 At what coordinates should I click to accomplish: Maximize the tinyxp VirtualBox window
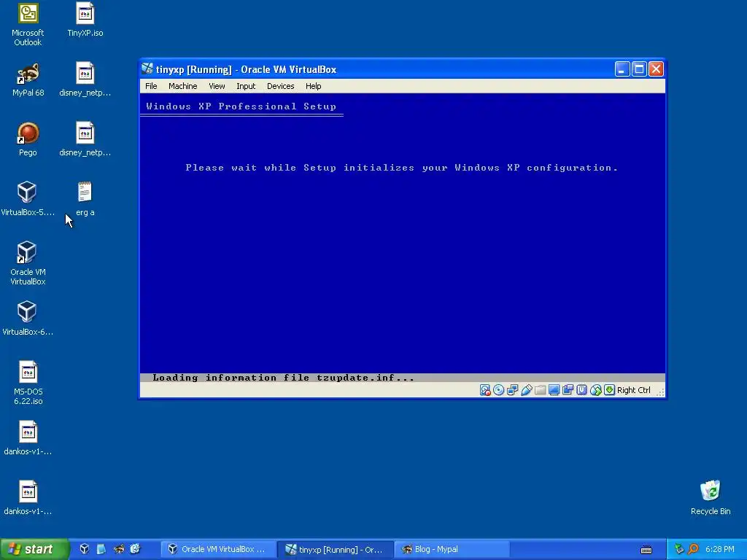coord(639,69)
